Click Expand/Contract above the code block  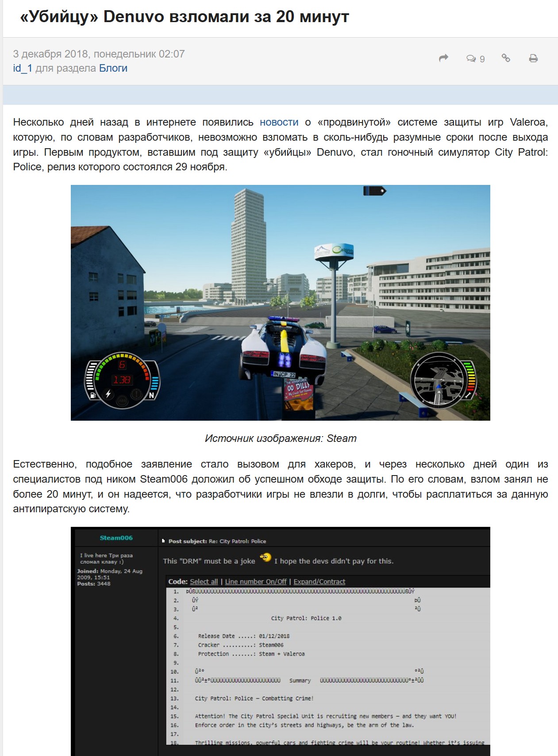point(319,582)
